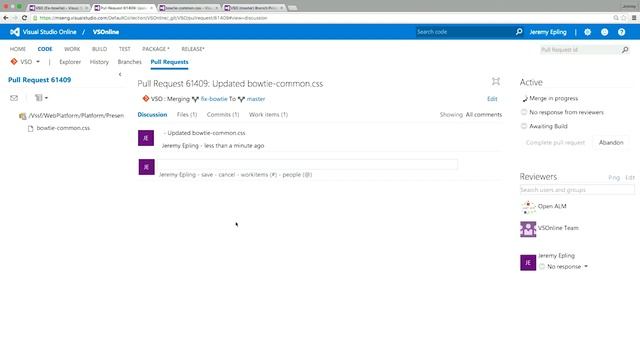640x360 pixels.
Task: Go to the WORK hub
Action: coord(72,49)
